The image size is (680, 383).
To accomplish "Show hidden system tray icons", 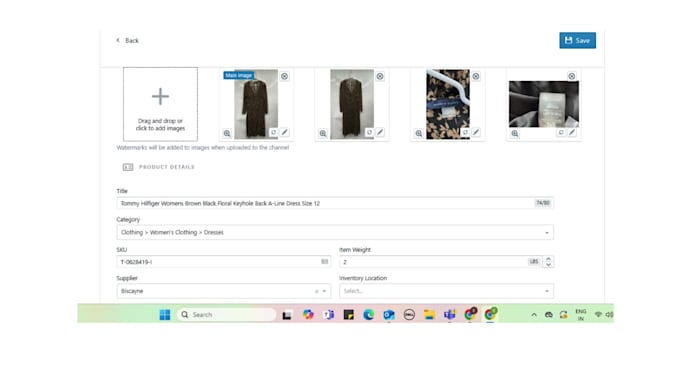I will 534,315.
